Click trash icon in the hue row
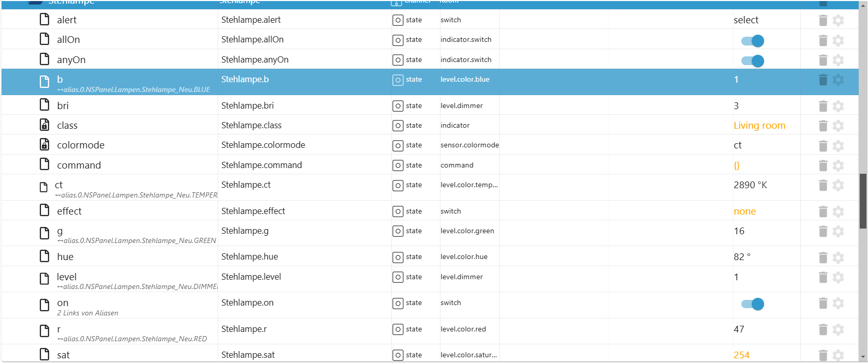Viewport: 868px width, 364px height. click(x=823, y=257)
